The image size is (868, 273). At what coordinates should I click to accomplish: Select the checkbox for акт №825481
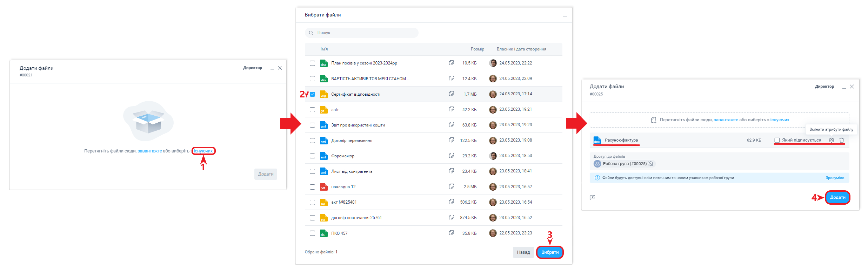point(312,202)
